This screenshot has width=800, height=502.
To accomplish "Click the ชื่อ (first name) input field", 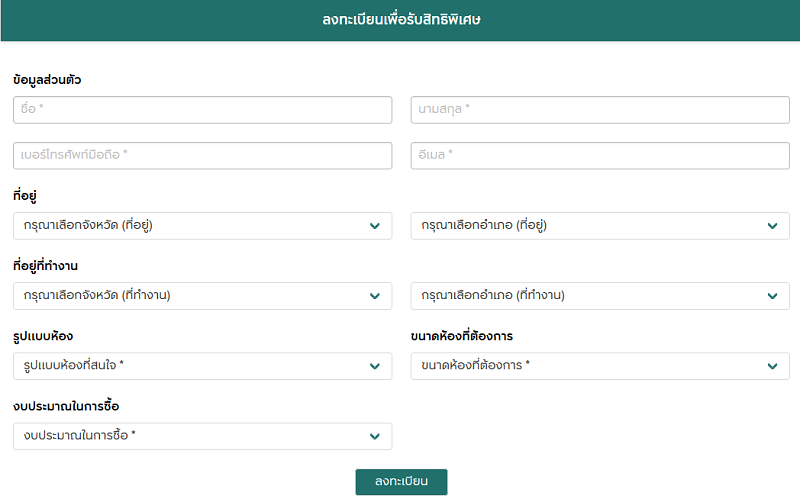I will (203, 110).
